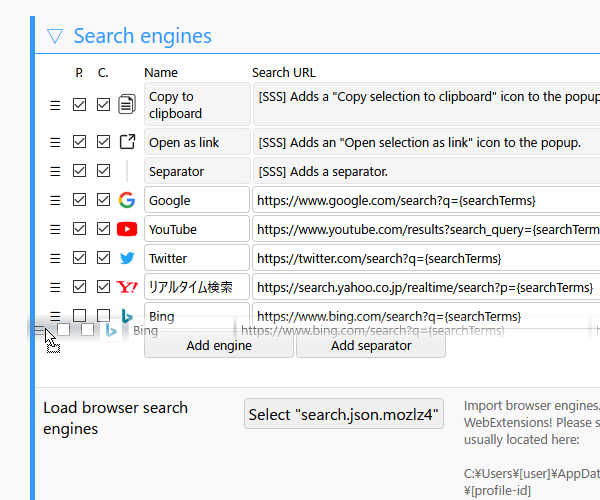Click the Copy to clipboard name box

(x=197, y=104)
